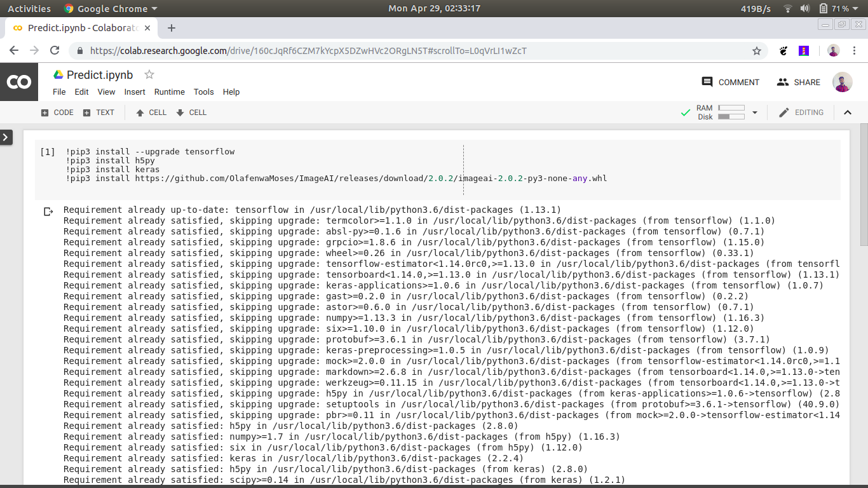Click the cell output toggle icon

point(48,211)
